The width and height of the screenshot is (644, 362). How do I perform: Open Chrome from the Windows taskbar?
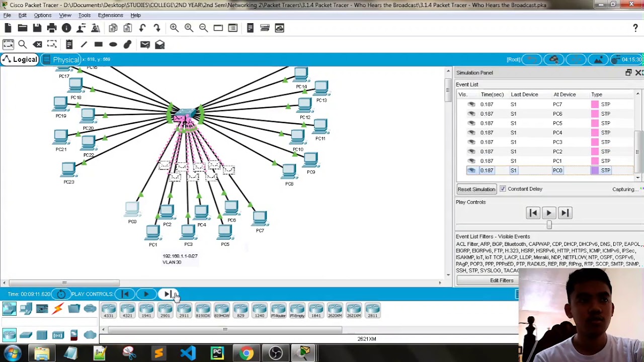pyautogui.click(x=246, y=353)
